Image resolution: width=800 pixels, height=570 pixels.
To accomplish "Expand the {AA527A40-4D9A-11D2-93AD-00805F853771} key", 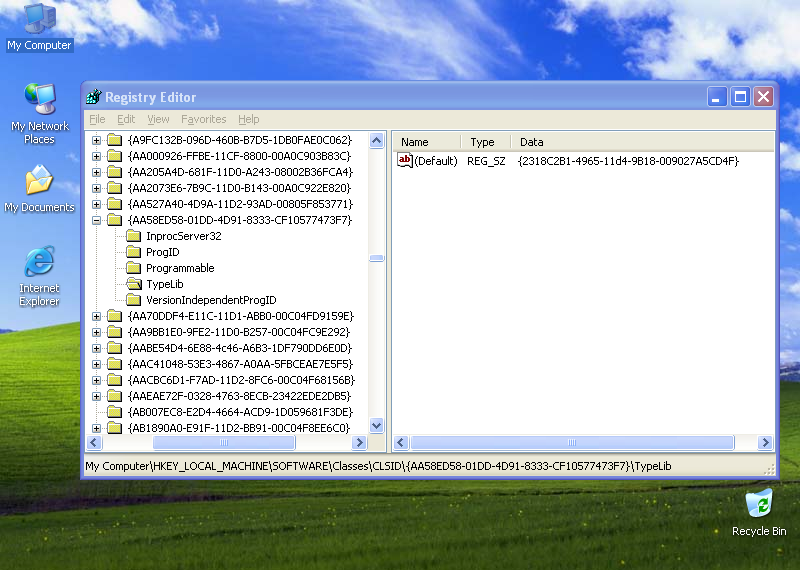I will tap(96, 204).
